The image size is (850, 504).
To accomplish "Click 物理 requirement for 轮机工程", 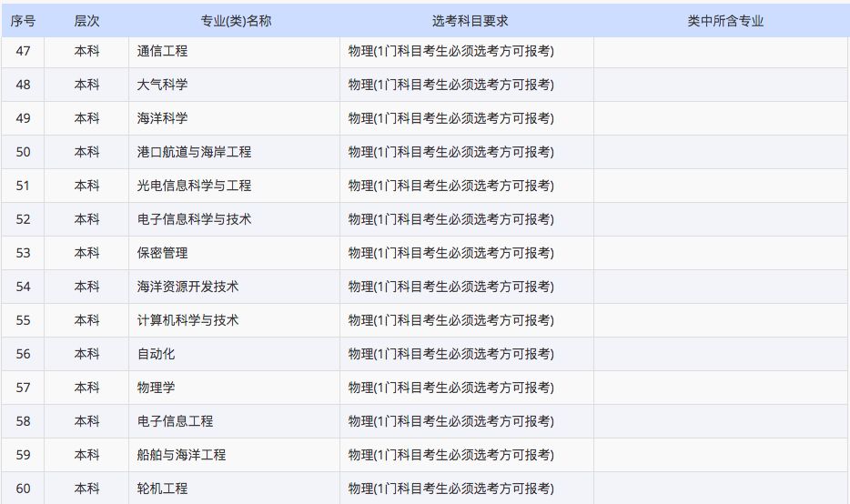I will click(451, 489).
